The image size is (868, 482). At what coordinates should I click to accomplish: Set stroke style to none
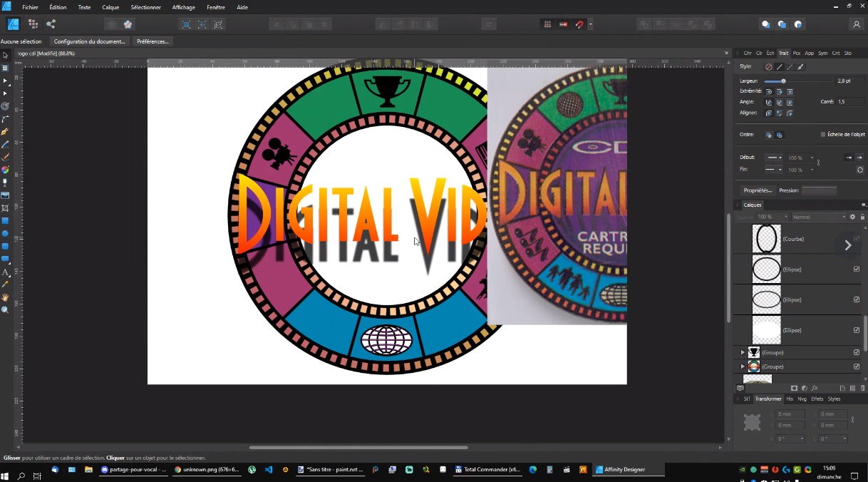point(769,67)
